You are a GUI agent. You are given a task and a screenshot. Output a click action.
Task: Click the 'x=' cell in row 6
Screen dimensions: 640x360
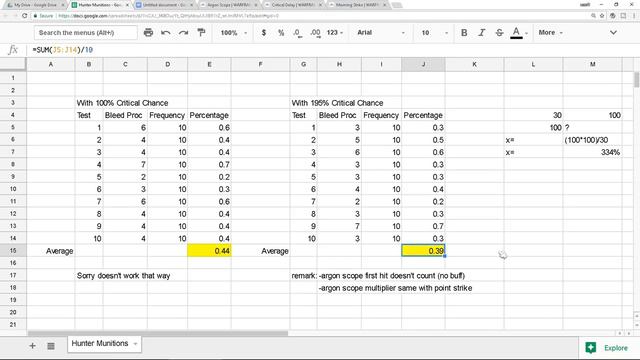pos(533,140)
